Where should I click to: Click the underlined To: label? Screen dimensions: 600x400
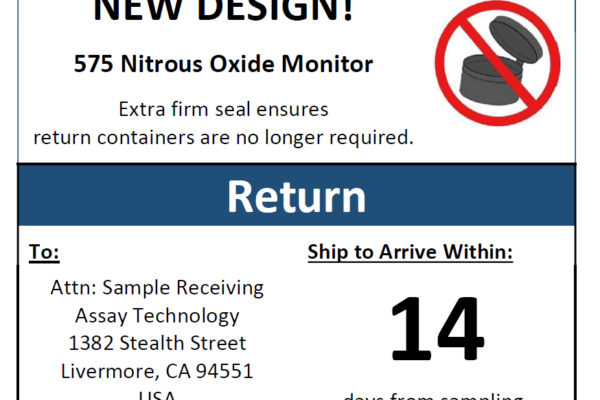[x=44, y=252]
